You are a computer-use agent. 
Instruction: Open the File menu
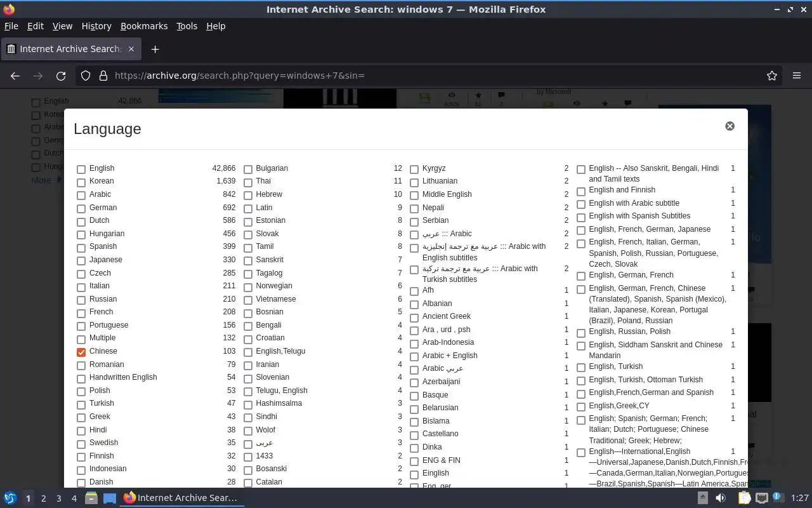coord(11,26)
